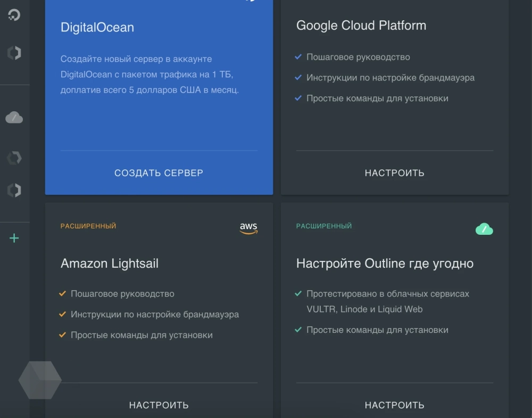Click the green plus icon to add a server
The height and width of the screenshot is (418, 532).
point(14,238)
